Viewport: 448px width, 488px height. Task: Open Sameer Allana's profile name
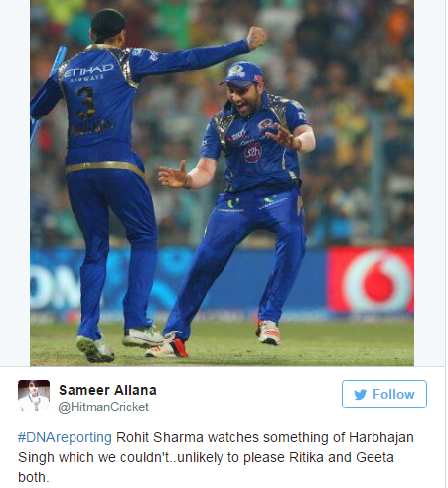[x=107, y=390]
